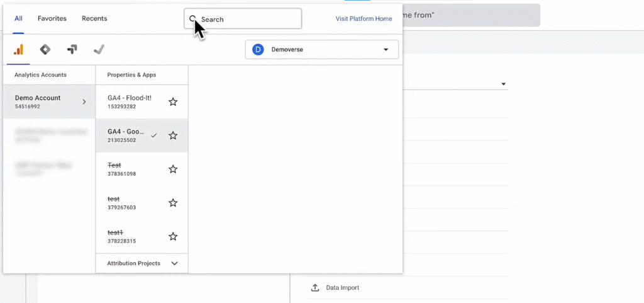Image resolution: width=644 pixels, height=303 pixels.
Task: Open the Recents tab
Action: pyautogui.click(x=94, y=18)
